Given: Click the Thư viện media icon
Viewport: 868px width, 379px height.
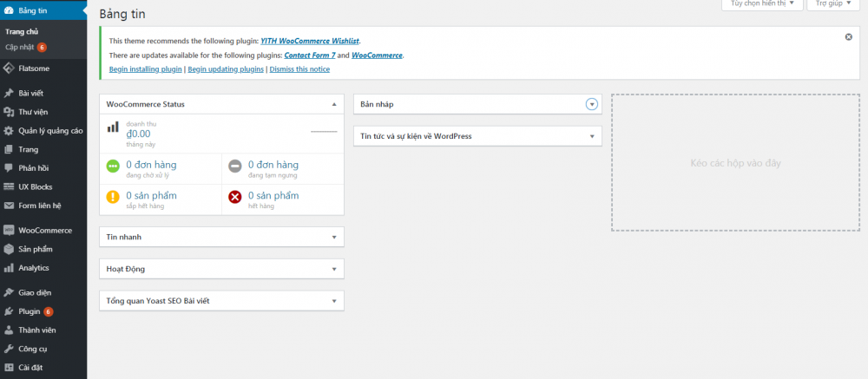Looking at the screenshot, I should point(9,112).
